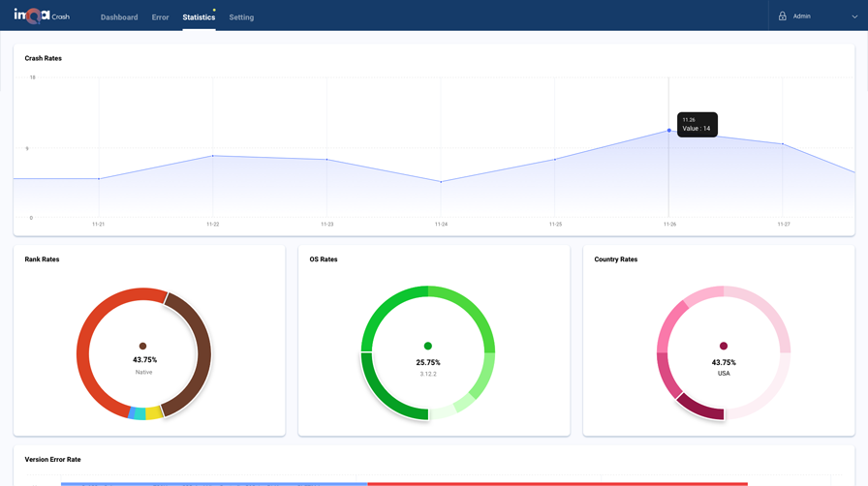868x486 pixels.
Task: Select the 11-22 data point on crash chart
Action: pyautogui.click(x=212, y=156)
